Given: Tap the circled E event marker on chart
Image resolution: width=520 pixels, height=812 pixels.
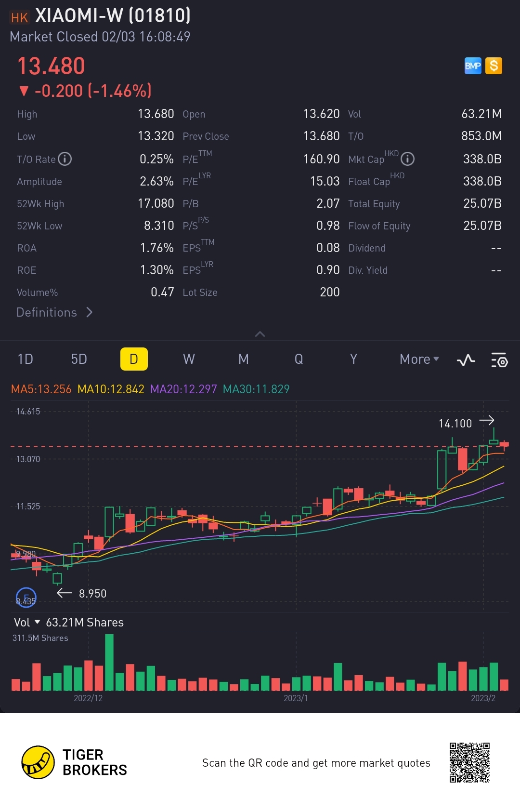Looking at the screenshot, I should (26, 598).
